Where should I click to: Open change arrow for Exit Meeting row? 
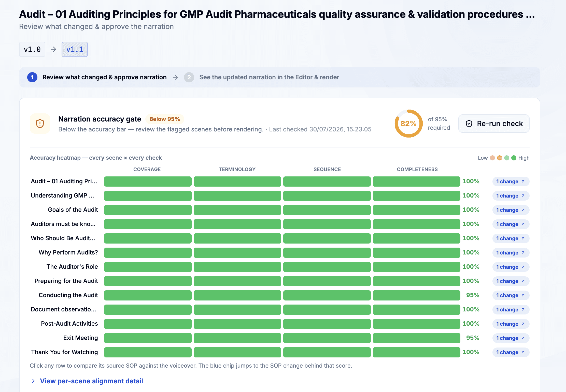[x=523, y=338]
